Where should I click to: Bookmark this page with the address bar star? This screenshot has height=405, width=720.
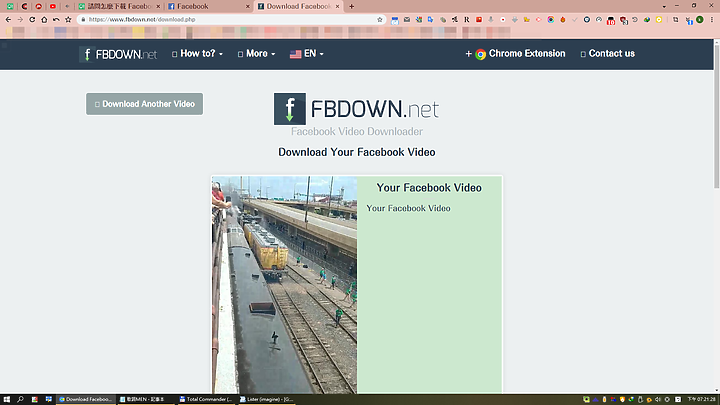pyautogui.click(x=380, y=19)
